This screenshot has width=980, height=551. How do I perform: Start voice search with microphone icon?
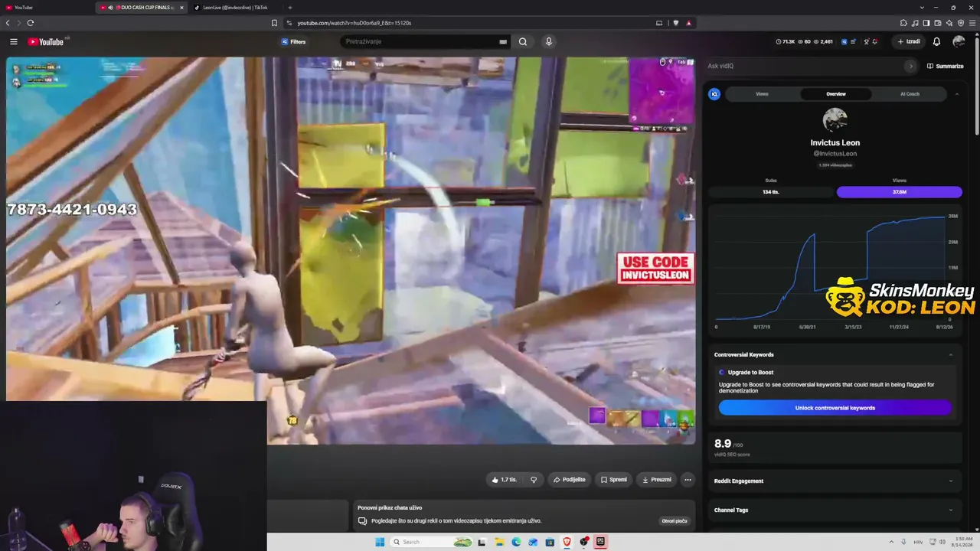pyautogui.click(x=548, y=41)
